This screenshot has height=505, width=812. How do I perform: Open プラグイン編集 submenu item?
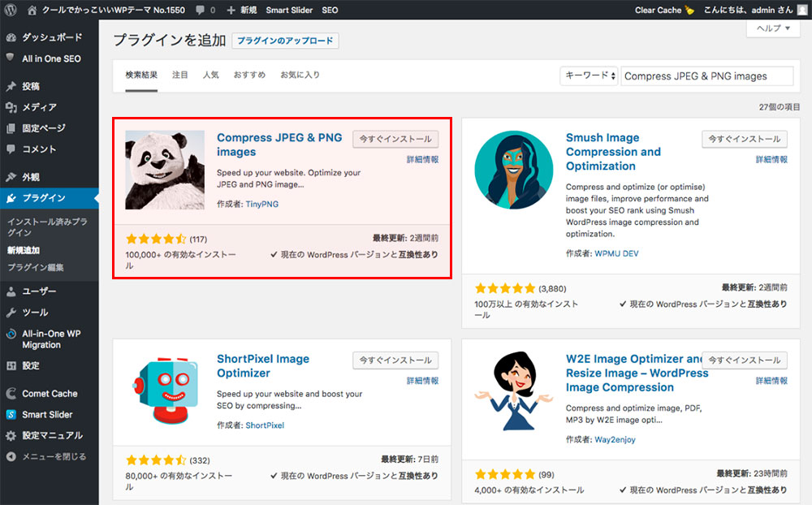(x=35, y=267)
